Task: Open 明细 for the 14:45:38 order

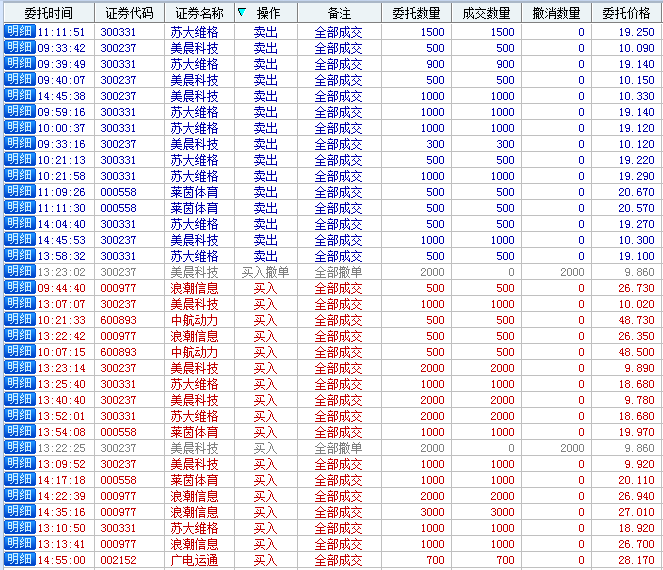Action: coord(19,96)
